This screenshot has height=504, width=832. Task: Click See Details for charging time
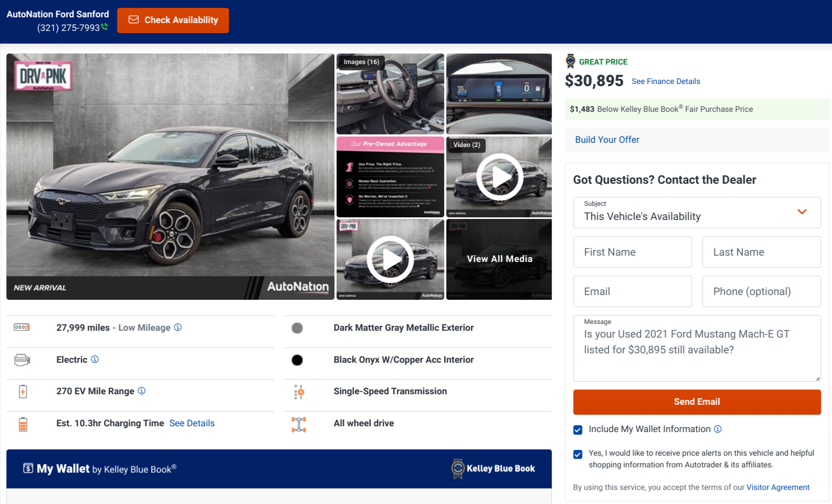192,423
